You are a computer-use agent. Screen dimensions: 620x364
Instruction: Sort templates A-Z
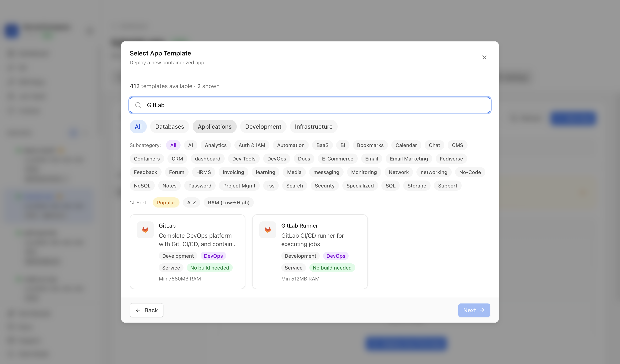pos(191,202)
